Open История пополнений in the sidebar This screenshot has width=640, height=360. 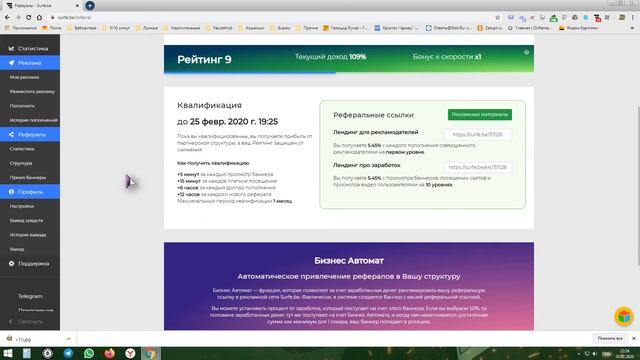[x=33, y=120]
